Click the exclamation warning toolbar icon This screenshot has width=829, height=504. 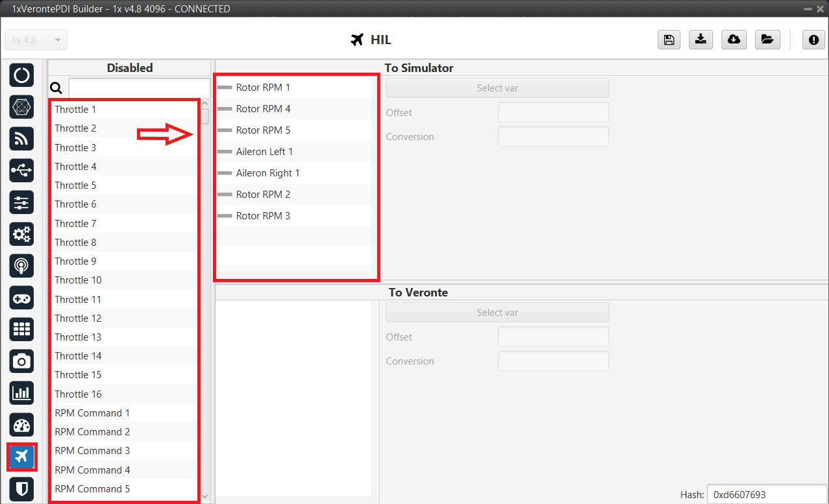point(813,40)
